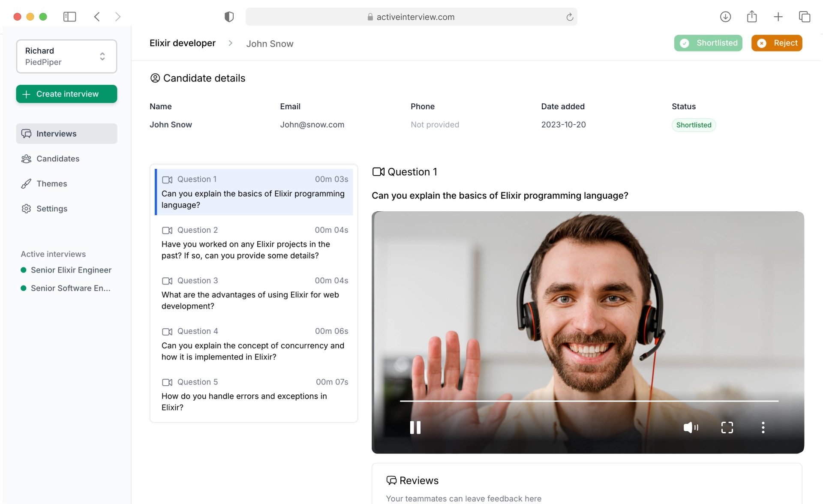Click the Create interview button
The height and width of the screenshot is (504, 823).
click(x=66, y=94)
